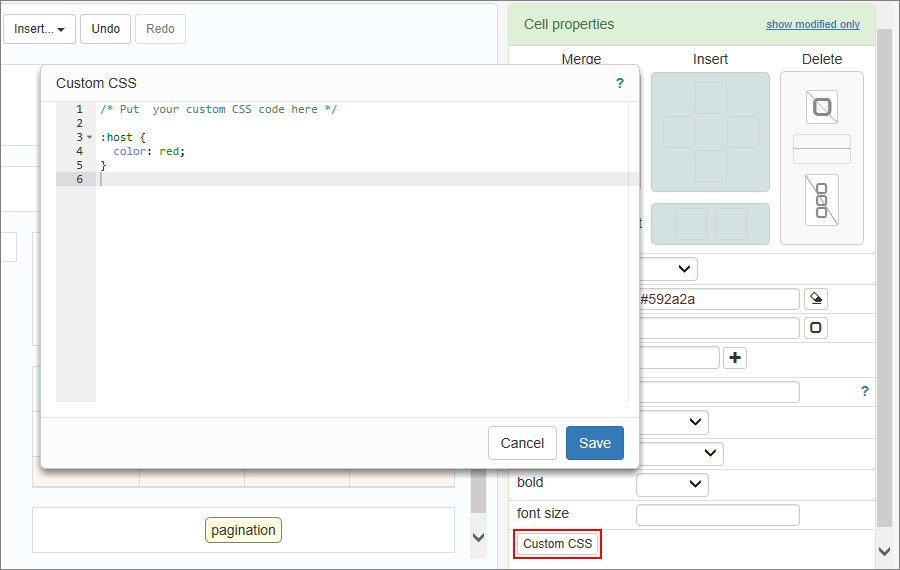Open the fill color bucket picker

(x=816, y=299)
